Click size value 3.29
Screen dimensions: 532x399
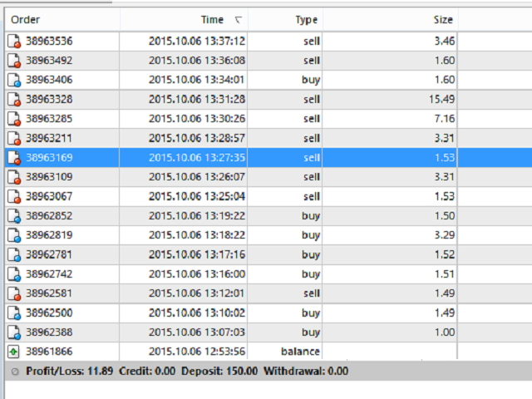tap(445, 235)
